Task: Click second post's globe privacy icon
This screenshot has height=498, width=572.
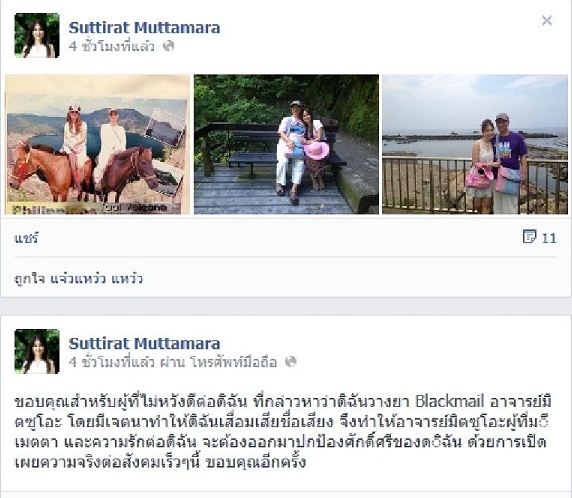Action: pyautogui.click(x=291, y=362)
